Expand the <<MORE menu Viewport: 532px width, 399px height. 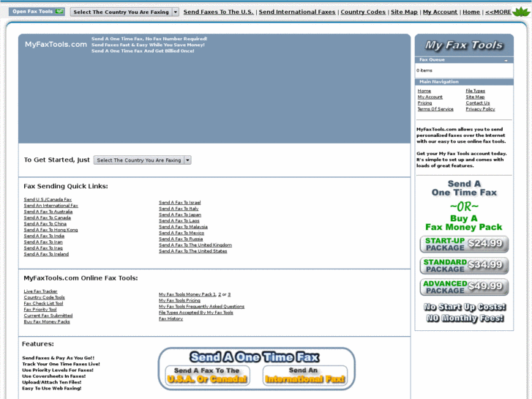pos(498,12)
